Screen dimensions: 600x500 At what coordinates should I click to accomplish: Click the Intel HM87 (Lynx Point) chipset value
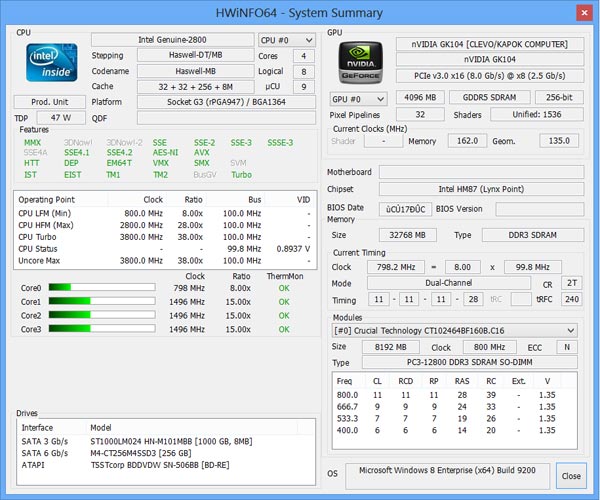click(x=481, y=189)
